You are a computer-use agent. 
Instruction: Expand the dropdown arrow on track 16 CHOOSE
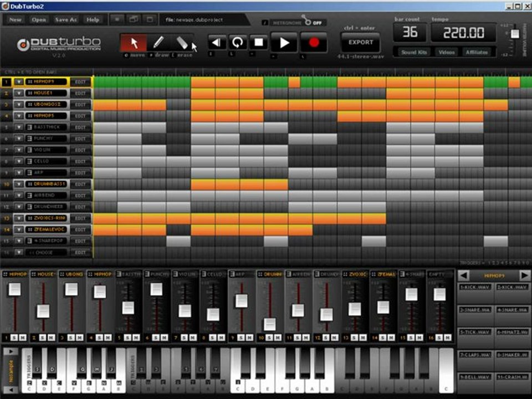(19, 253)
